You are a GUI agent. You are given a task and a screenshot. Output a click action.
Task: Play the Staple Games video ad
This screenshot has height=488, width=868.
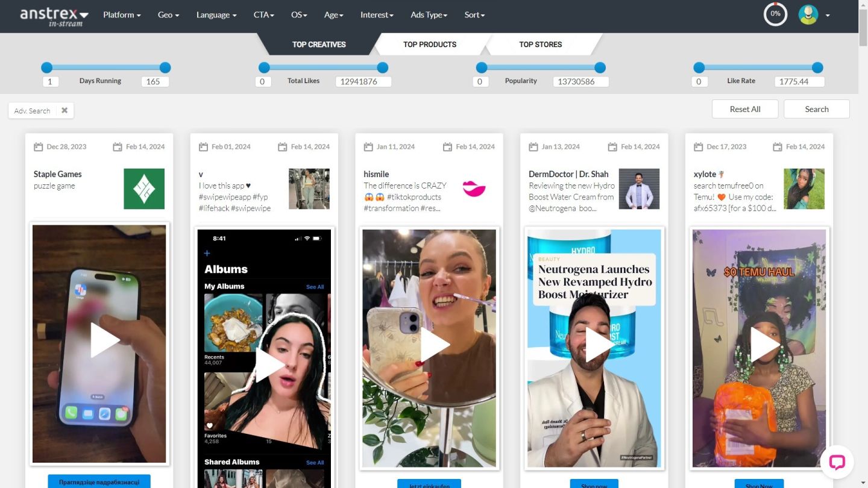pyautogui.click(x=105, y=340)
